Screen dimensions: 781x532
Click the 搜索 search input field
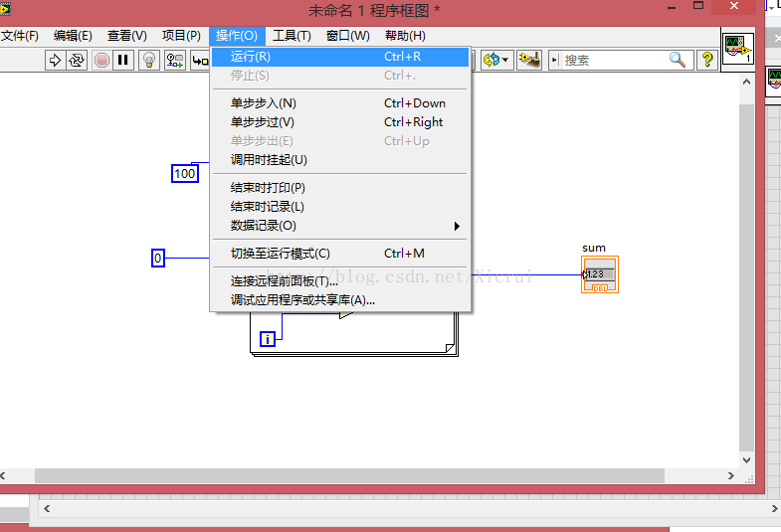(615, 61)
